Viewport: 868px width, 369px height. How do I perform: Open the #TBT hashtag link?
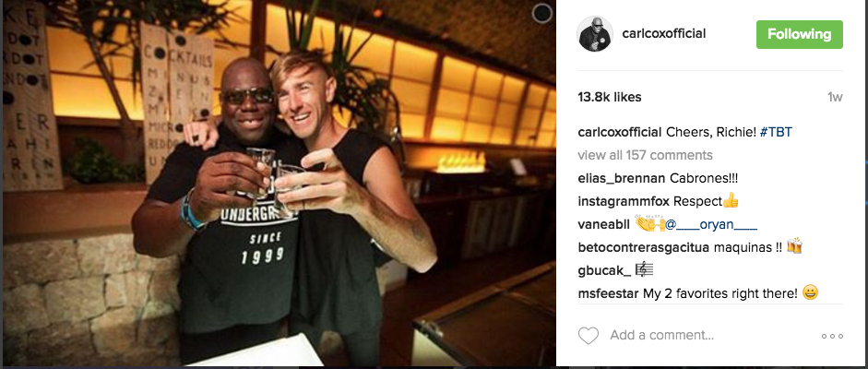776,132
